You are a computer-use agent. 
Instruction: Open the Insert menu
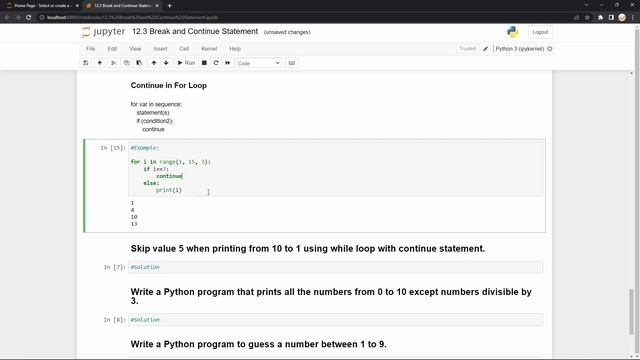pyautogui.click(x=160, y=49)
